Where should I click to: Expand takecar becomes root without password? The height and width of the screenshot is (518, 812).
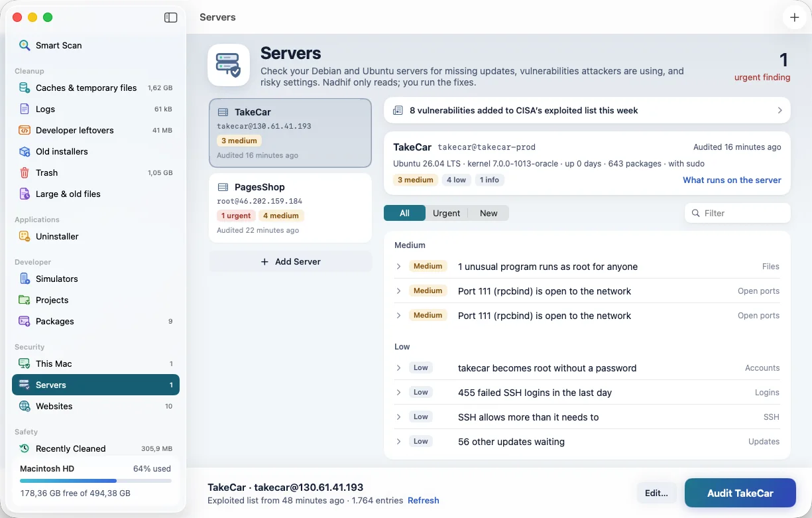pyautogui.click(x=398, y=368)
